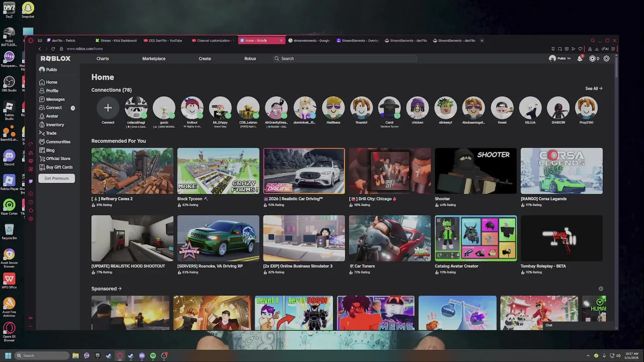
Task: Click the Windows Start button
Action: [8, 355]
